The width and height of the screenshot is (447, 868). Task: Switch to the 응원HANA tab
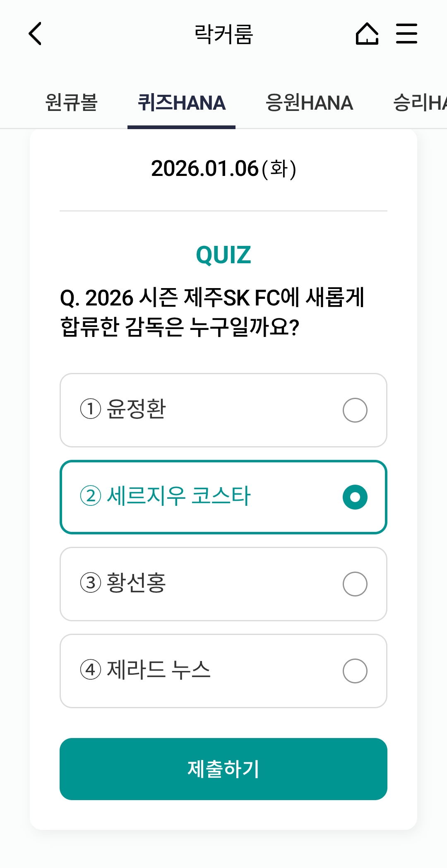click(x=309, y=103)
